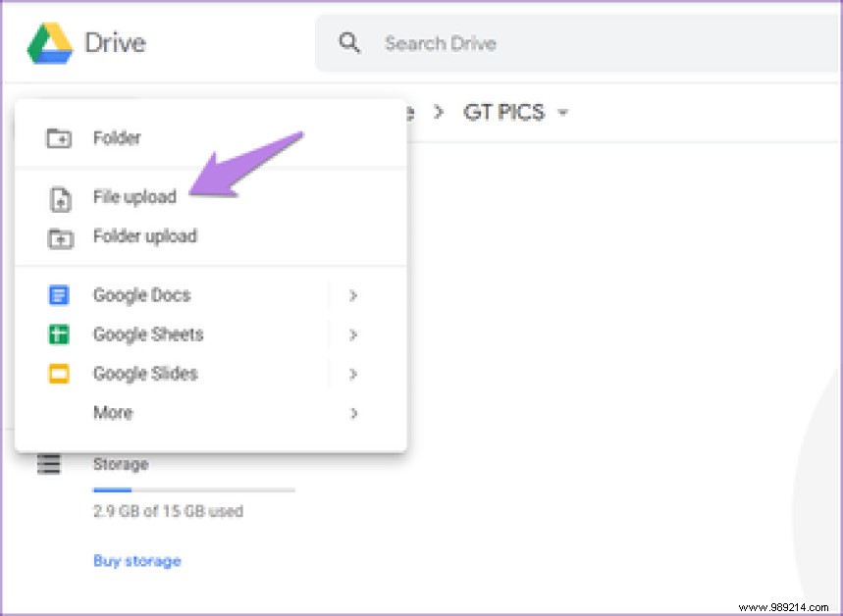Screen dimensions: 843x616
Task: Select the search magnifier icon
Action: (x=350, y=43)
